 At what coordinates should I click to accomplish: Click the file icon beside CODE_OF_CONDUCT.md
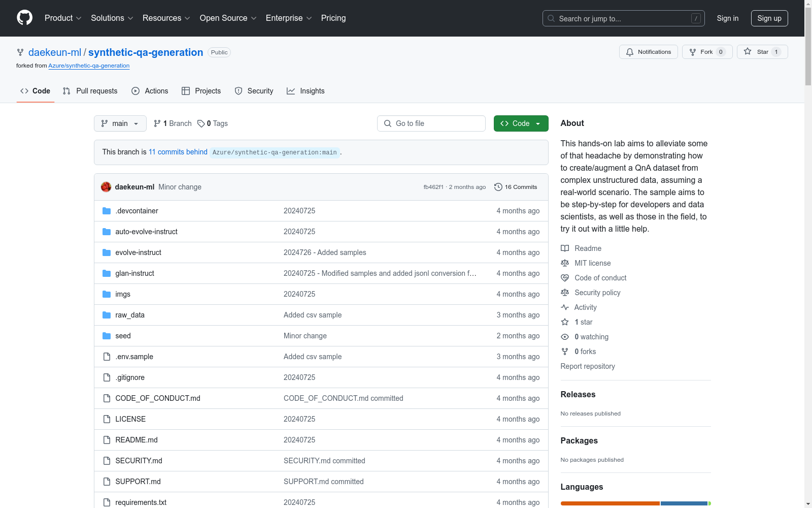[x=107, y=398]
